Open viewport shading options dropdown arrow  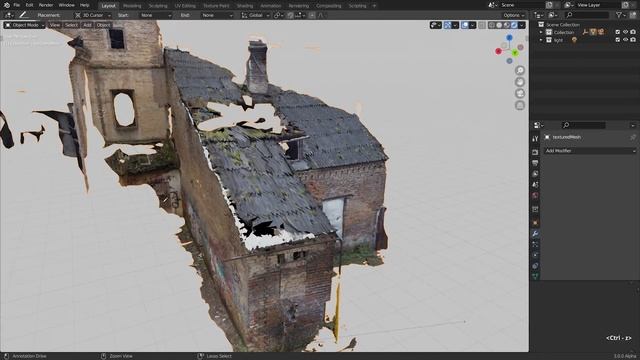[522, 25]
